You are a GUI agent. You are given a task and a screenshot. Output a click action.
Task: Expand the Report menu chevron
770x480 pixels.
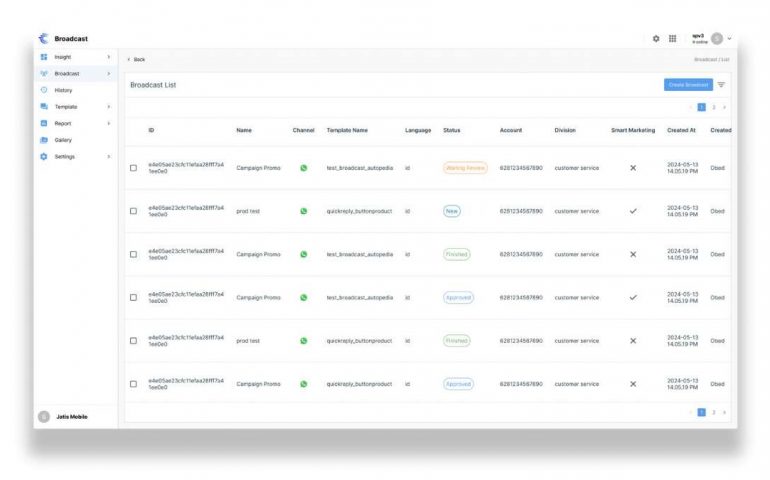108,123
